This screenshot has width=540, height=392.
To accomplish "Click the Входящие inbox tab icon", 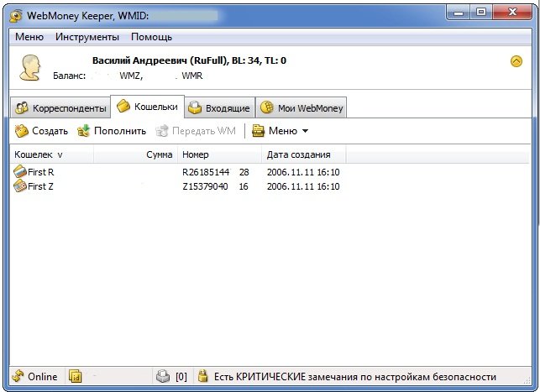I will (195, 107).
